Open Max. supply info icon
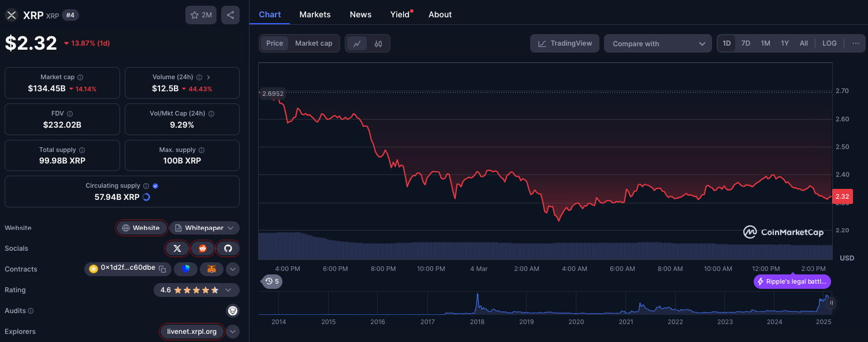 pyautogui.click(x=201, y=150)
